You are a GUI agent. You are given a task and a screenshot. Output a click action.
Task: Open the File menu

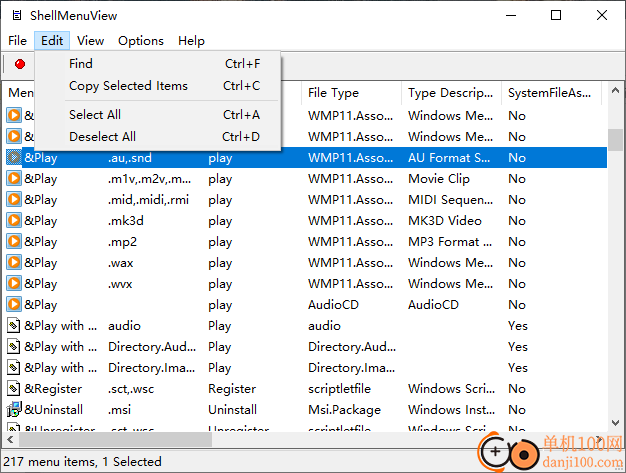coord(18,41)
